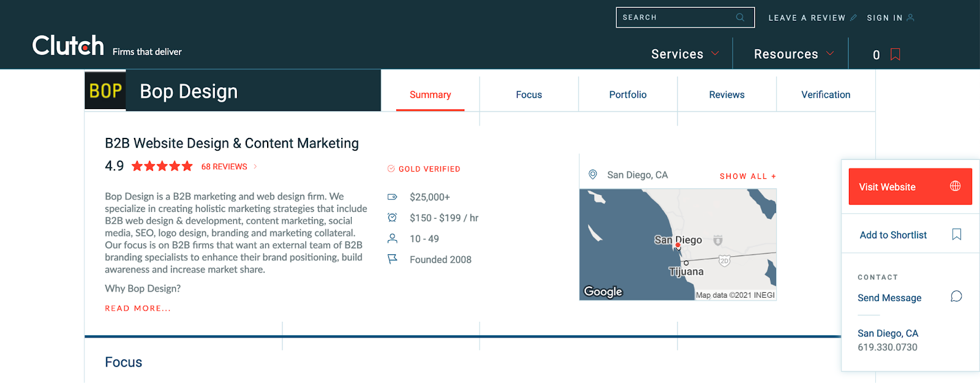The height and width of the screenshot is (383, 980).
Task: Click the location pin icon beside San Diego
Action: pos(592,175)
